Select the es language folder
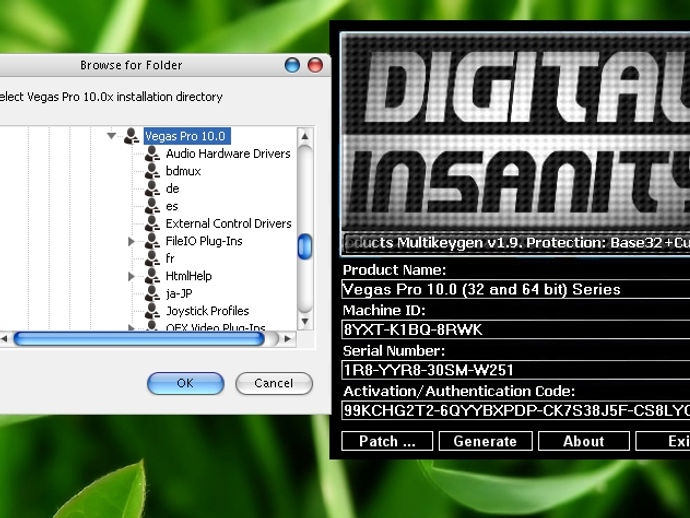The image size is (690, 518). (172, 206)
